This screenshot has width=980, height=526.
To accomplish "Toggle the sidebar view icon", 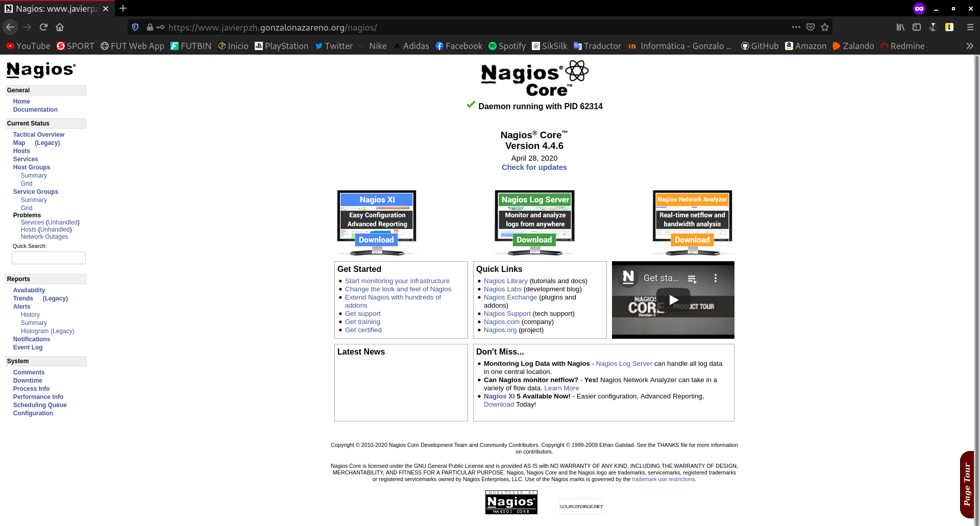I will (x=917, y=27).
